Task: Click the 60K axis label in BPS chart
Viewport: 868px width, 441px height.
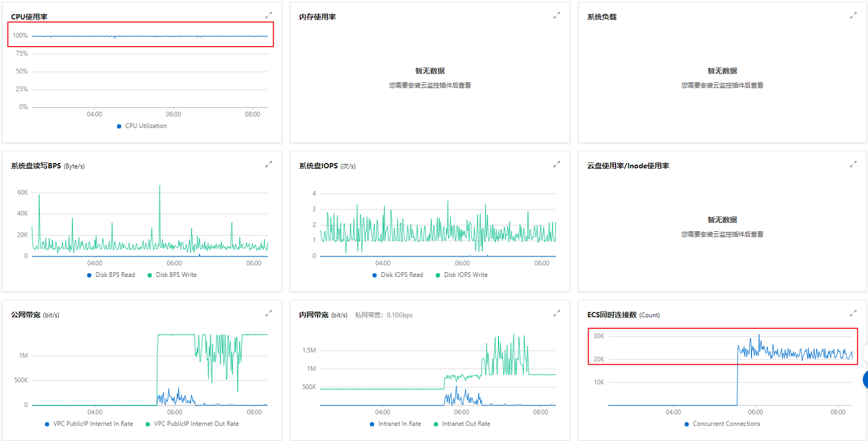Action: [x=22, y=192]
